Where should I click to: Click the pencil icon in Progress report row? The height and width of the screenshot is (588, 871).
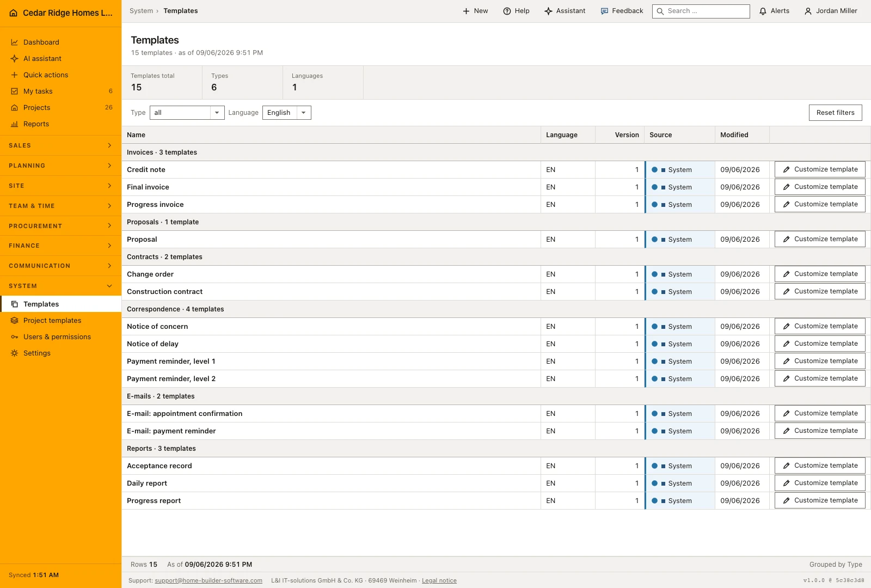[x=786, y=501]
